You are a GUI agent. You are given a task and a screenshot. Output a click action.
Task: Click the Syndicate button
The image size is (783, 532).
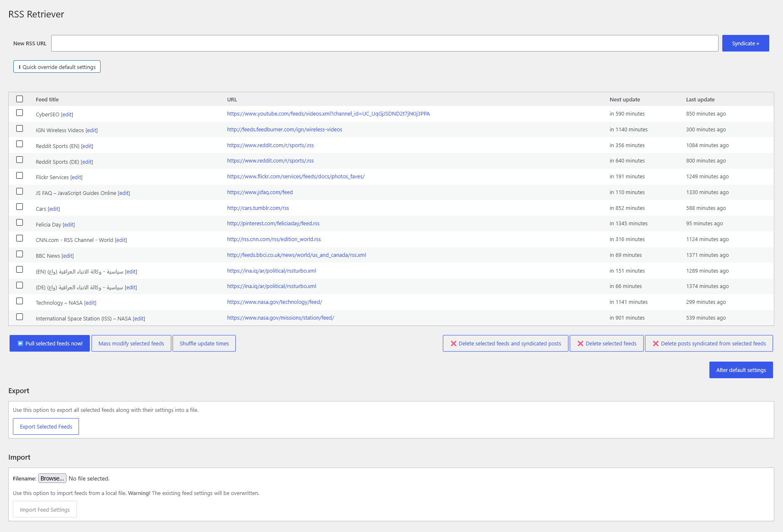click(745, 43)
